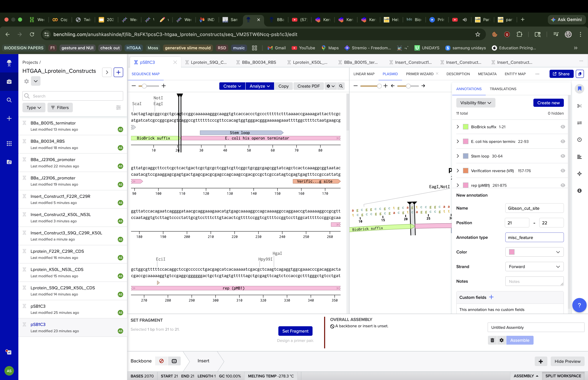The height and width of the screenshot is (380, 588).
Task: Click the red unset backbone icon
Action: 161,361
